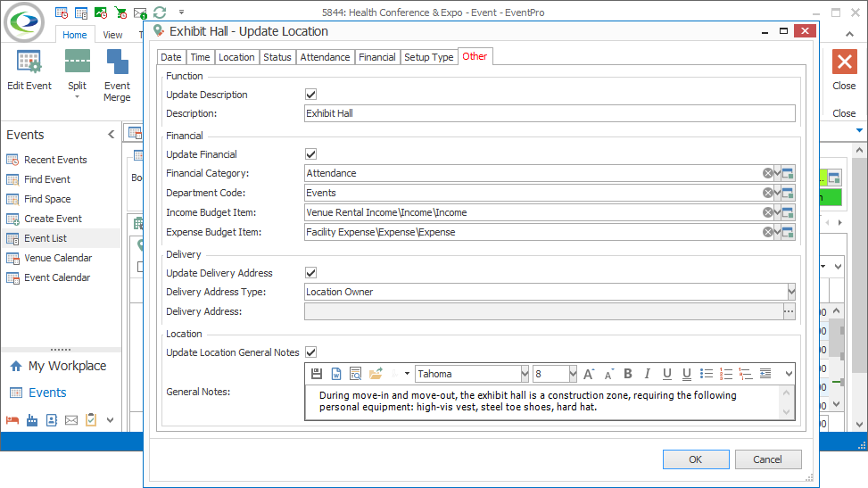Expand the Department Code dropdown arrow
This screenshot has height=488, width=868.
777,193
